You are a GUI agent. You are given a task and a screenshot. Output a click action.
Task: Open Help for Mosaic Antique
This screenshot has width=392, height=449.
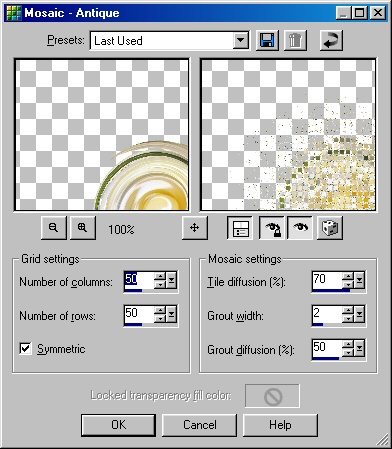pos(280,425)
